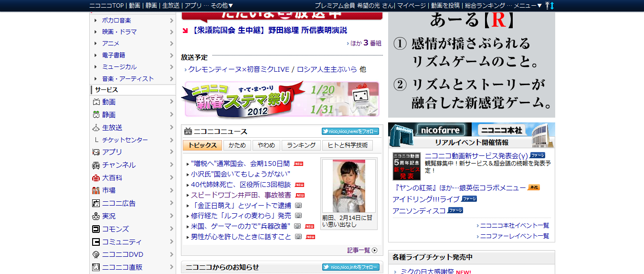Click the 前田 news photo thumbnail
This screenshot has width=644, height=274.
click(x=348, y=186)
